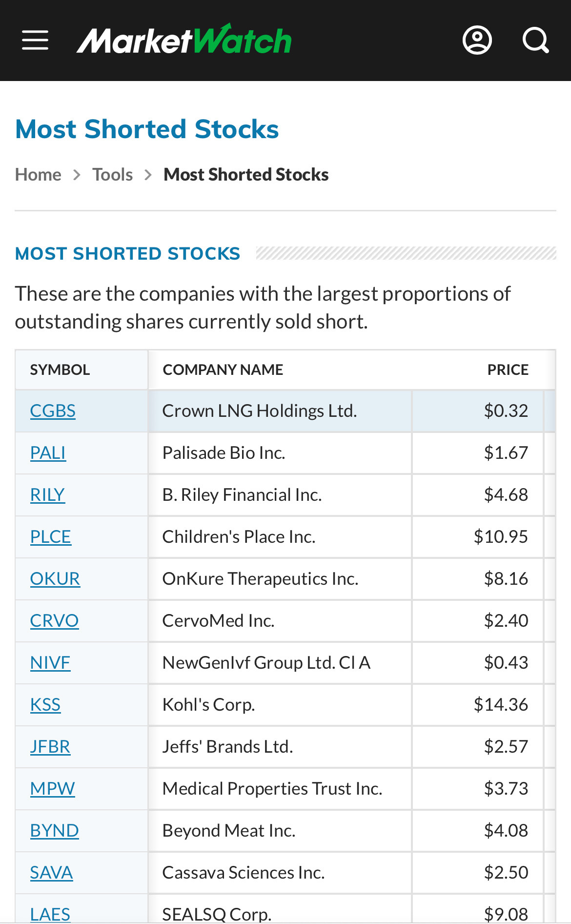Open the BYND ticker link
Viewport: 571px width, 924px height.
pyautogui.click(x=54, y=831)
